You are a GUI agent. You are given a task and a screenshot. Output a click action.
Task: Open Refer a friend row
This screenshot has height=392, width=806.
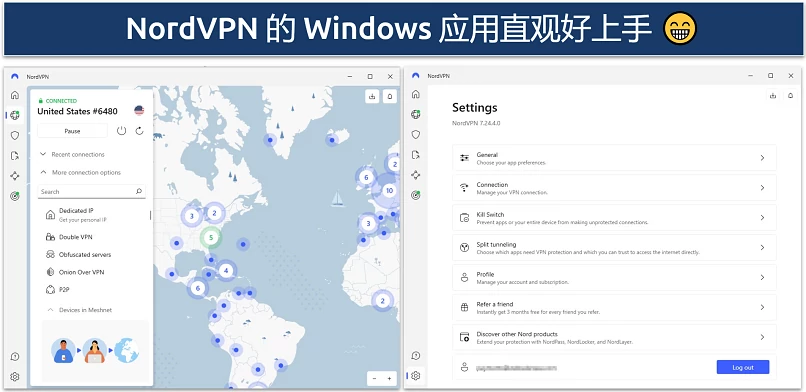click(x=614, y=307)
